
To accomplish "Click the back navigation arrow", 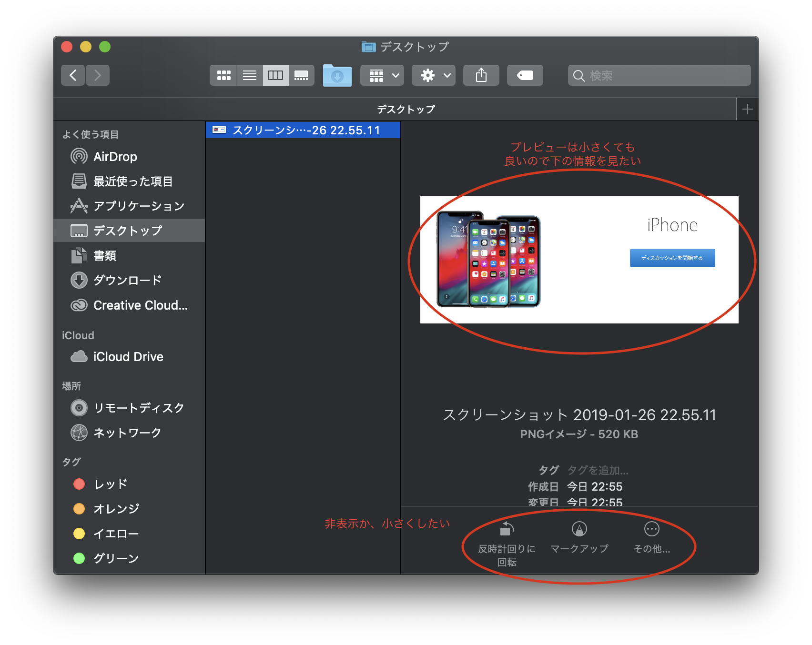I will point(73,75).
